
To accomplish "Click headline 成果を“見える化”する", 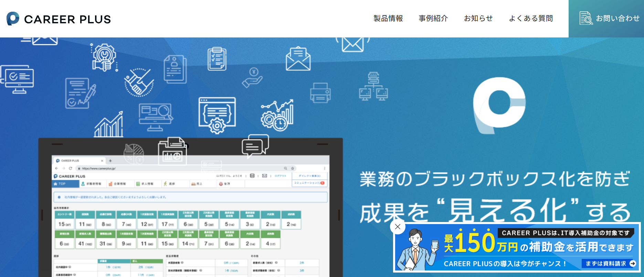I will [x=495, y=211].
